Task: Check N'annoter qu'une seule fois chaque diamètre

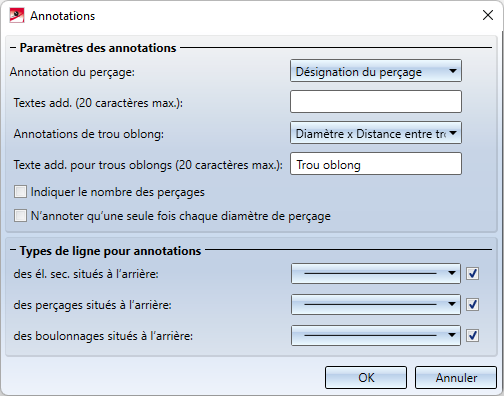Action: [x=20, y=216]
